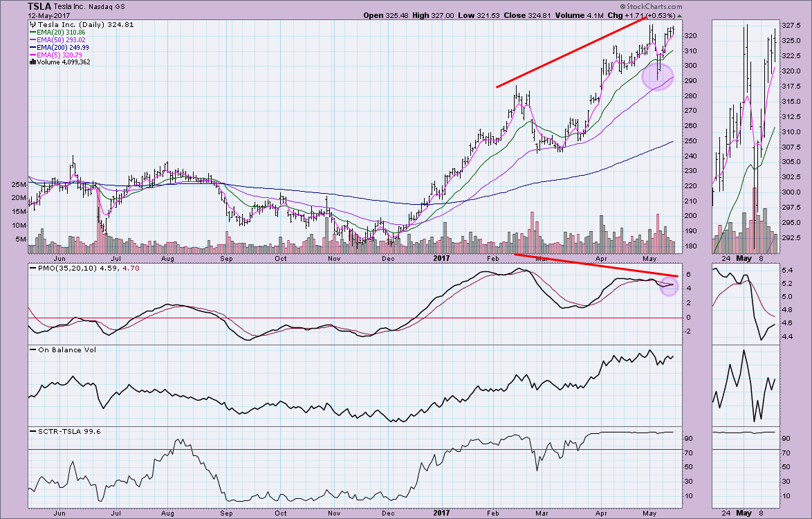The height and width of the screenshot is (519, 812).
Task: Click the volume bars icon in legend
Action: click(x=31, y=62)
